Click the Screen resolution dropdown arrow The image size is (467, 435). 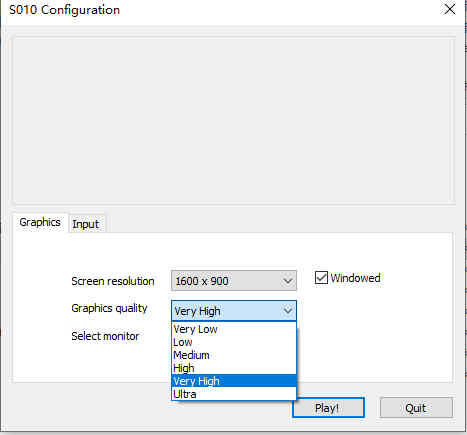click(288, 281)
